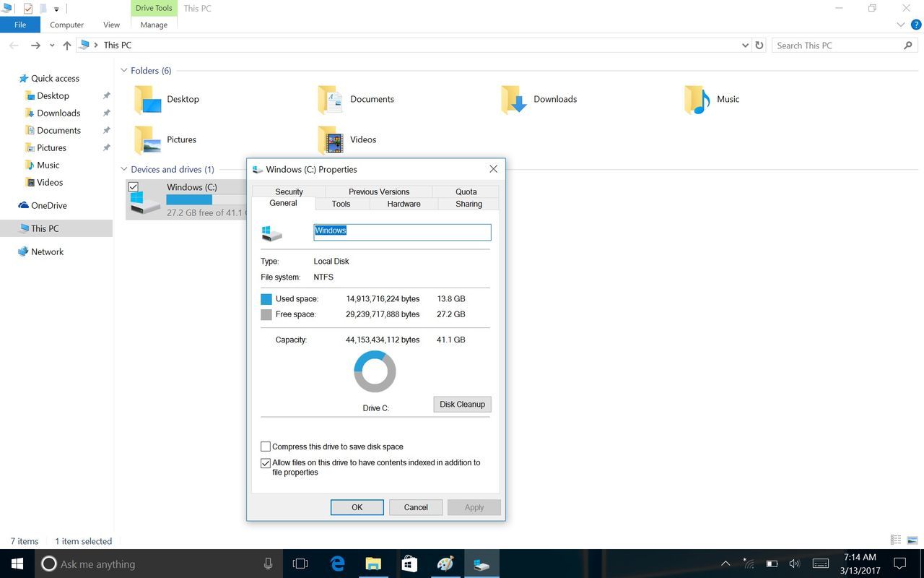Click the Up arrow navigation icon
This screenshot has height=578, width=924.
[67, 45]
